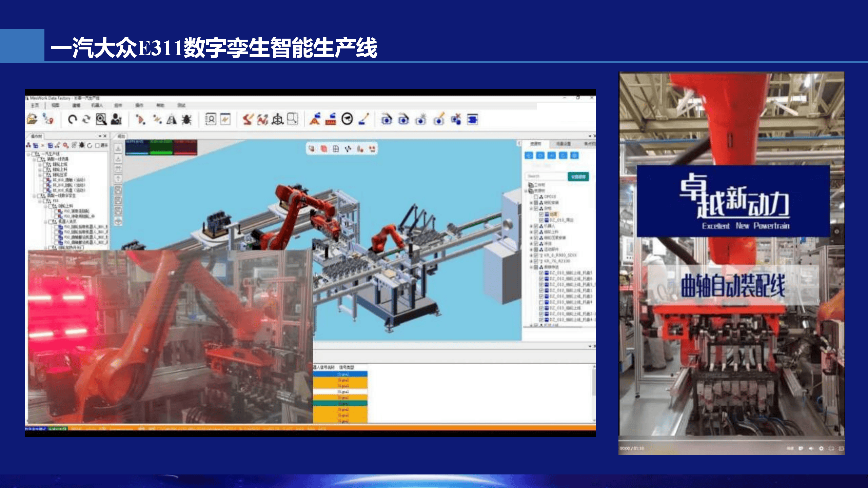
Task: Select the left panel title tab
Action: pyautogui.click(x=36, y=136)
